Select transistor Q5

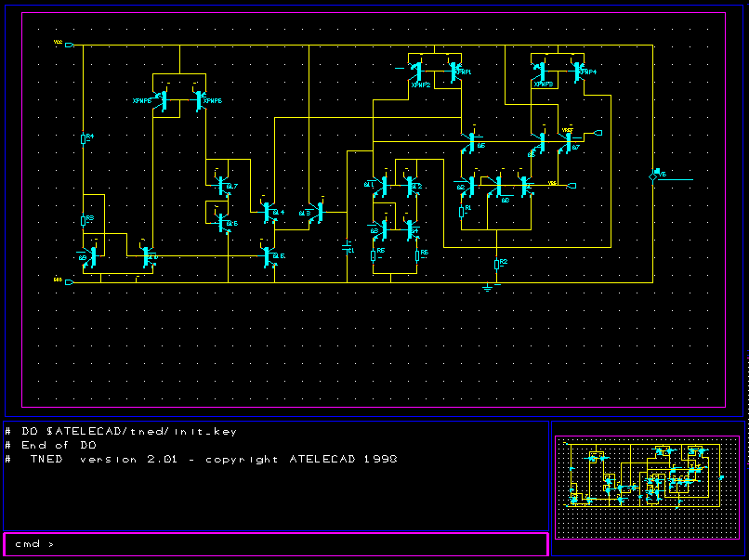tap(472, 142)
